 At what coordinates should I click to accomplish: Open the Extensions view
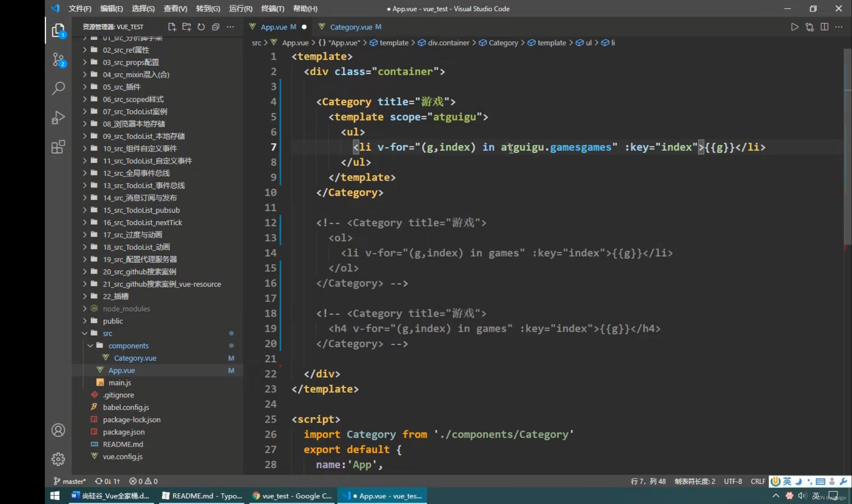pyautogui.click(x=58, y=147)
